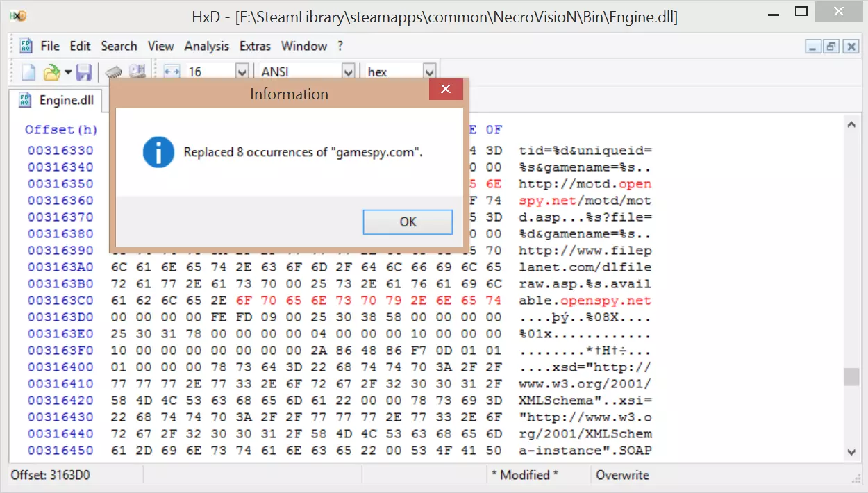
Task: Open the Extras menu
Action: pos(255,46)
